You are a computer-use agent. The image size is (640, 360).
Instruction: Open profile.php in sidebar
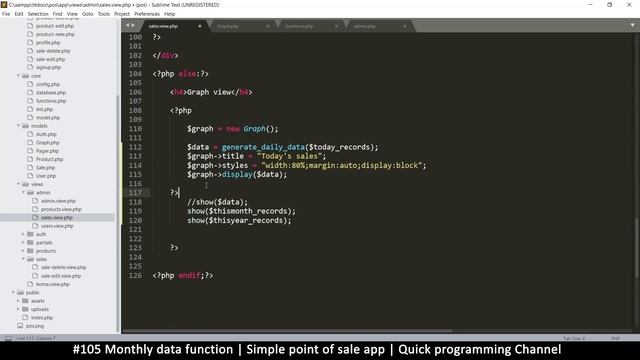point(48,42)
